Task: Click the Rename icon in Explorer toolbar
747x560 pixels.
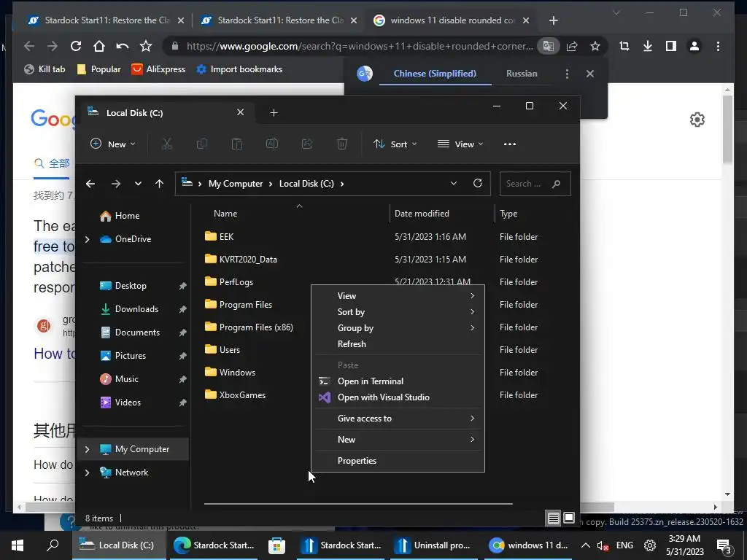Action: point(272,144)
